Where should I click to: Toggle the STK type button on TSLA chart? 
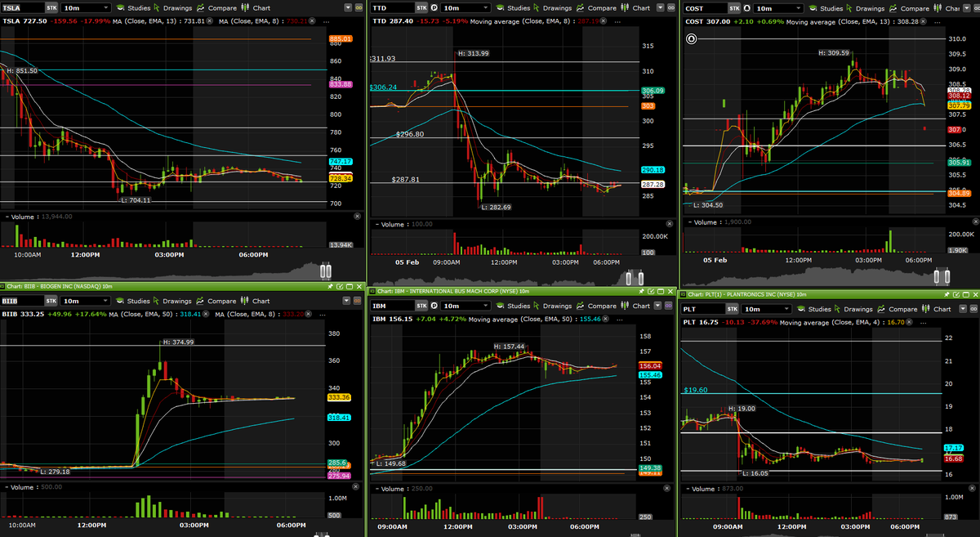point(51,8)
